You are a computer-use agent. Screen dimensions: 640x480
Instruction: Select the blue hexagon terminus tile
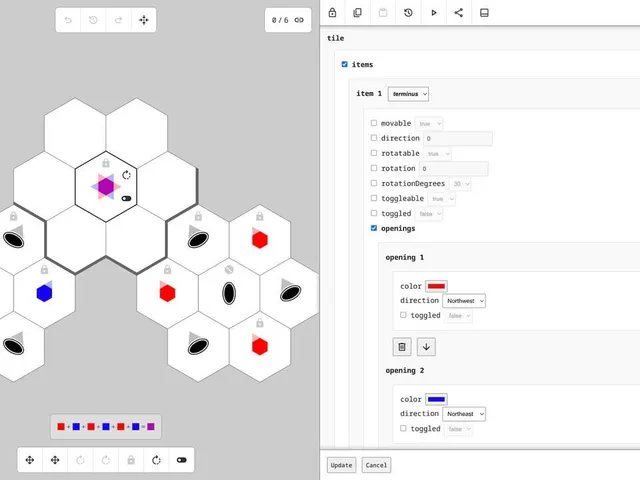(x=44, y=293)
